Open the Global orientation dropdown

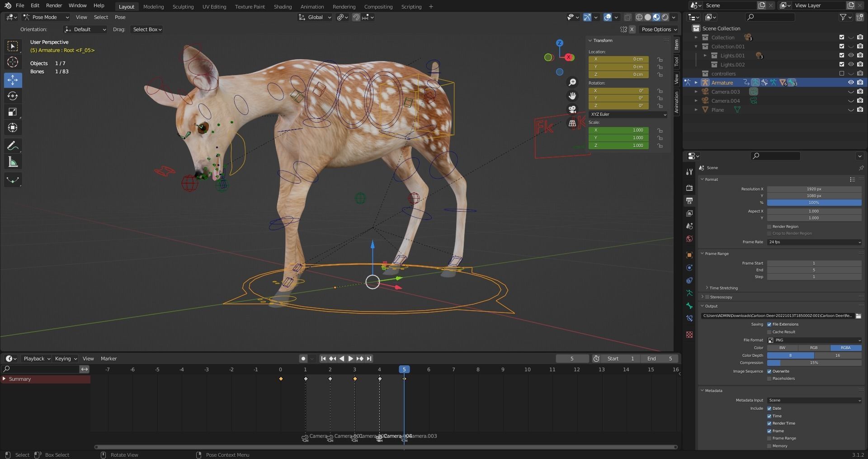click(x=315, y=17)
